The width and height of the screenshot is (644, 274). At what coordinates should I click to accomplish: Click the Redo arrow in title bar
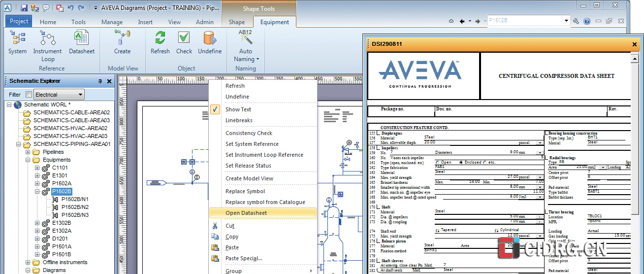tap(81, 8)
